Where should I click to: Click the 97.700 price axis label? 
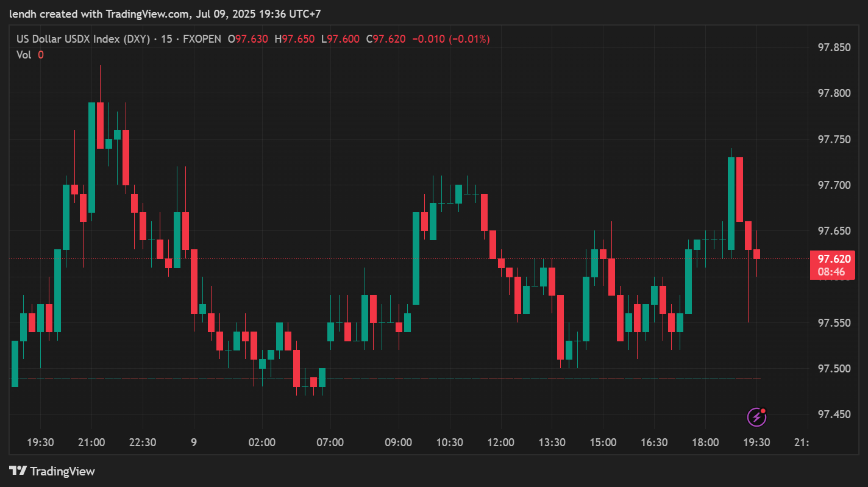tap(834, 185)
